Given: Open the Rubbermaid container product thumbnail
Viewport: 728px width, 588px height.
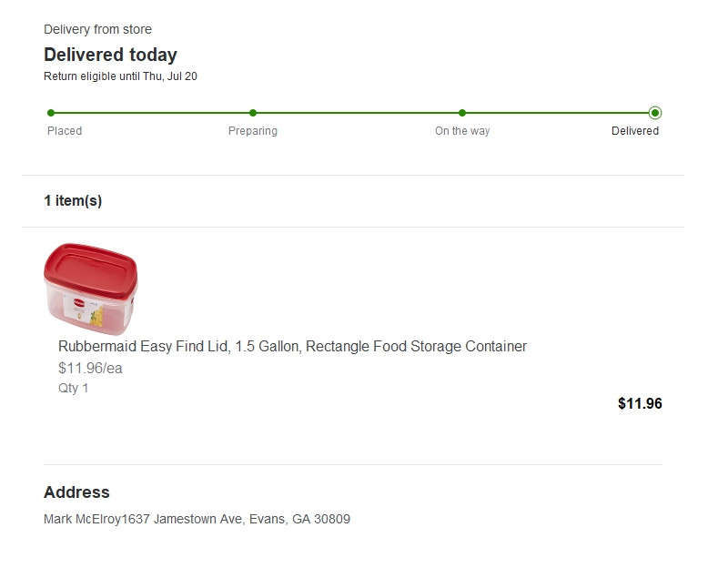Looking at the screenshot, I should pyautogui.click(x=91, y=289).
